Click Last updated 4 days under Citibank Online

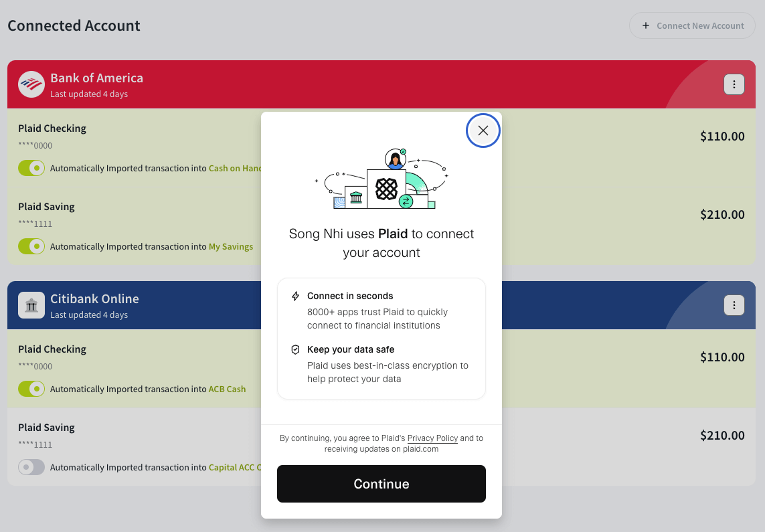[89, 315]
